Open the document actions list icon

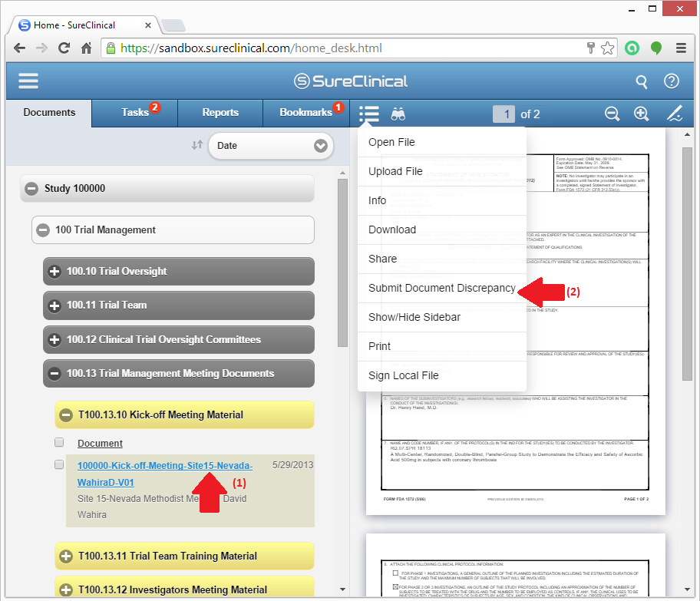[369, 114]
